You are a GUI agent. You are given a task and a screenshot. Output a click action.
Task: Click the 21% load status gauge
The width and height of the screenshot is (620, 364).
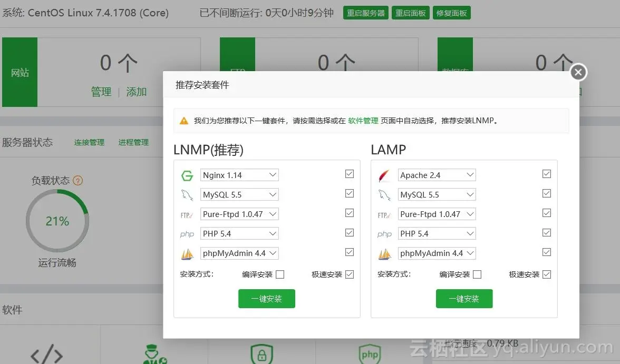pyautogui.click(x=57, y=221)
